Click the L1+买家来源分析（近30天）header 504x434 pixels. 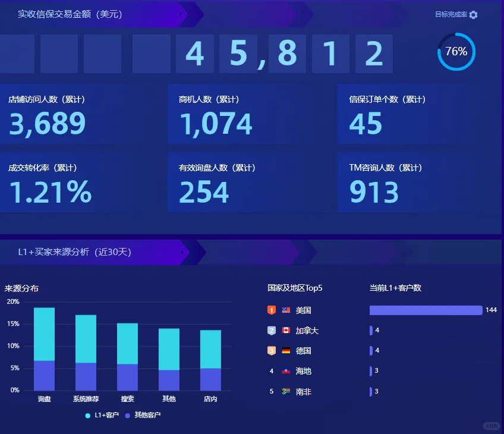(74, 252)
